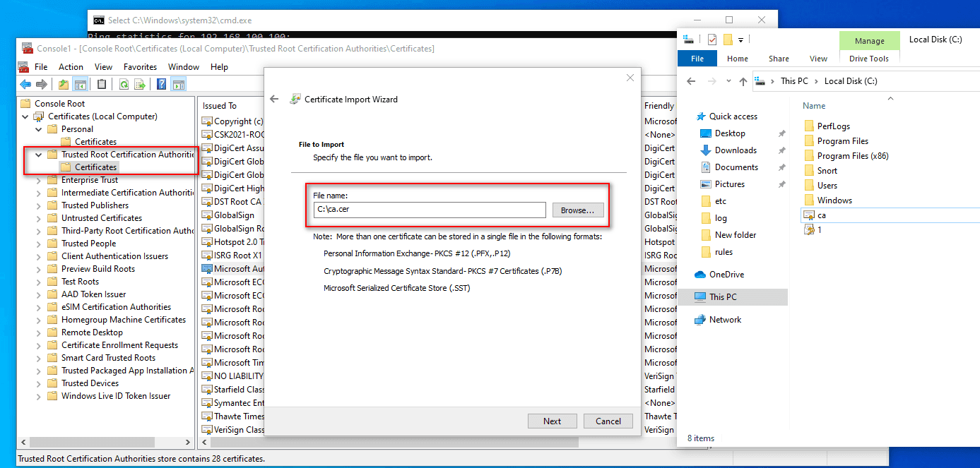Image resolution: width=980 pixels, height=468 pixels.
Task: Open Explorer's recent locations dropdown arrow
Action: (x=728, y=81)
